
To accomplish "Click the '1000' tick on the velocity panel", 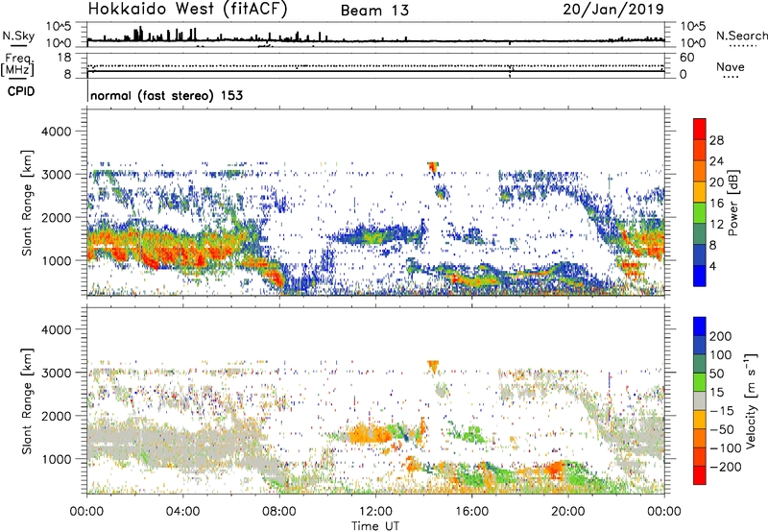I will 57,459.
